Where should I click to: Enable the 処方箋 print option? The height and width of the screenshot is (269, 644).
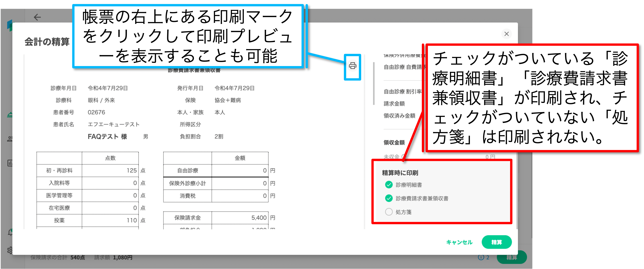(389, 212)
